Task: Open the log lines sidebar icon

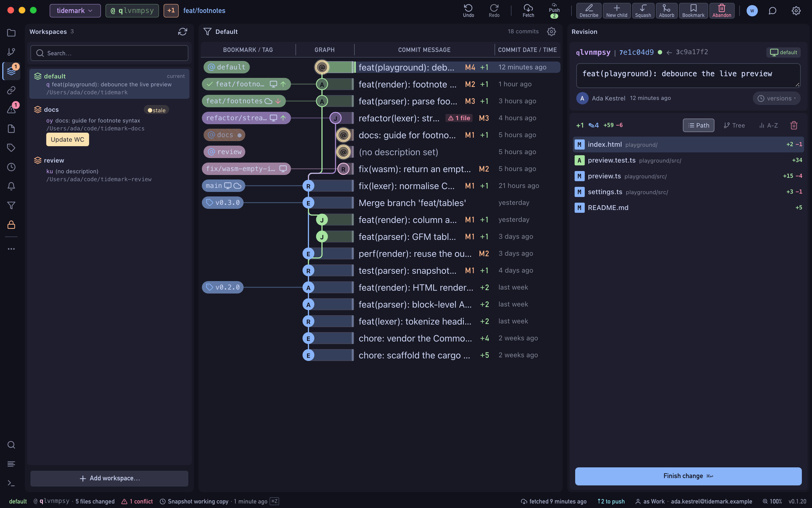Action: click(11, 464)
